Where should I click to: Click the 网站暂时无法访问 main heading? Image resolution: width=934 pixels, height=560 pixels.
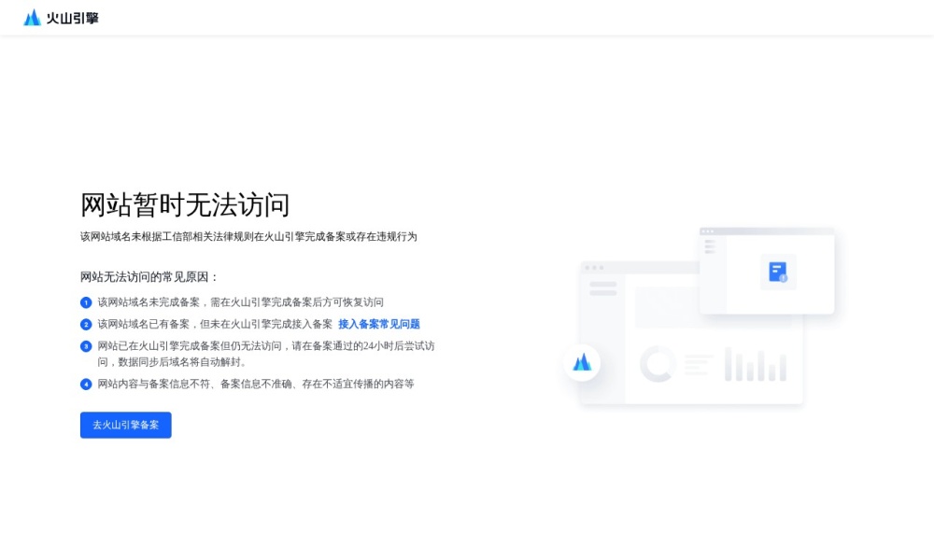click(x=185, y=204)
